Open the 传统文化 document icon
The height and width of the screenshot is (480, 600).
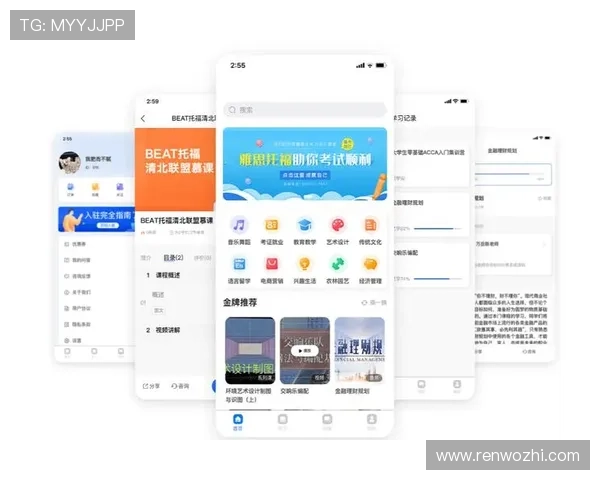(x=370, y=225)
